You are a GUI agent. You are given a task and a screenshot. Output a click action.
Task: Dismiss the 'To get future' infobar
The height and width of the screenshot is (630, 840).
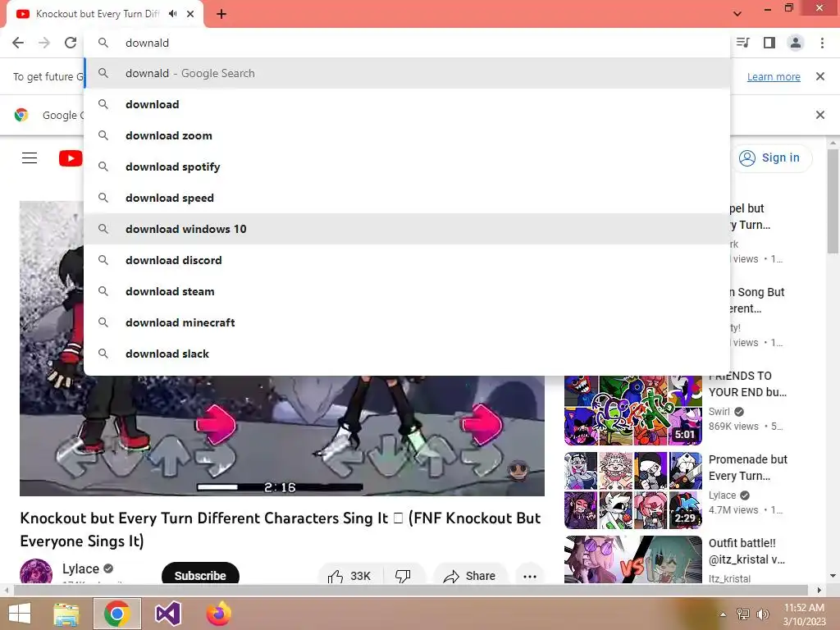pyautogui.click(x=820, y=76)
